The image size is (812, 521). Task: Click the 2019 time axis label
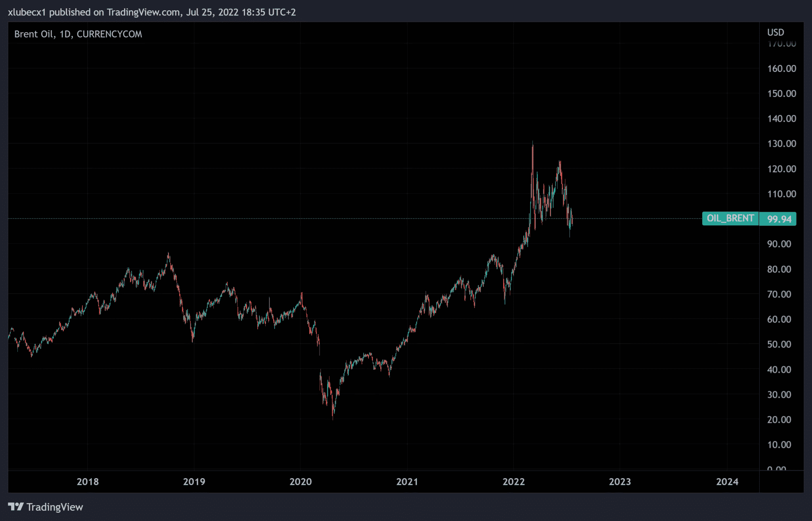[x=194, y=482]
